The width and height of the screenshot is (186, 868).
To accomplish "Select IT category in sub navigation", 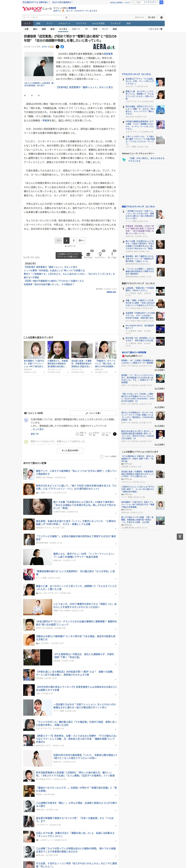I will [86, 29].
